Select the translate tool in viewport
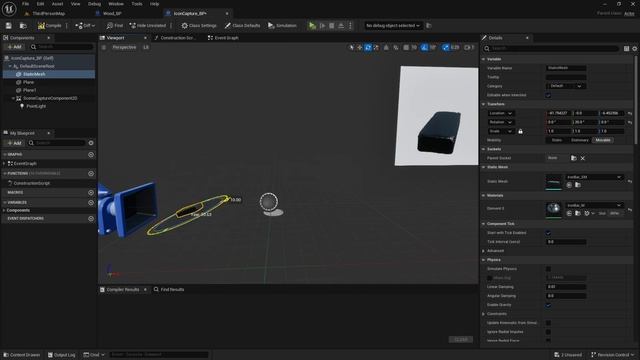The height and width of the screenshot is (360, 640). [x=360, y=48]
